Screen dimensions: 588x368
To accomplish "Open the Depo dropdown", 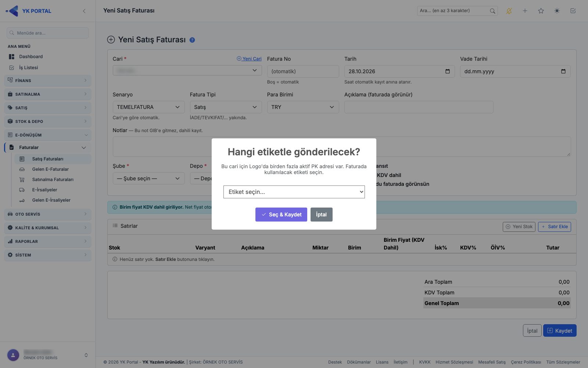I will (201, 178).
